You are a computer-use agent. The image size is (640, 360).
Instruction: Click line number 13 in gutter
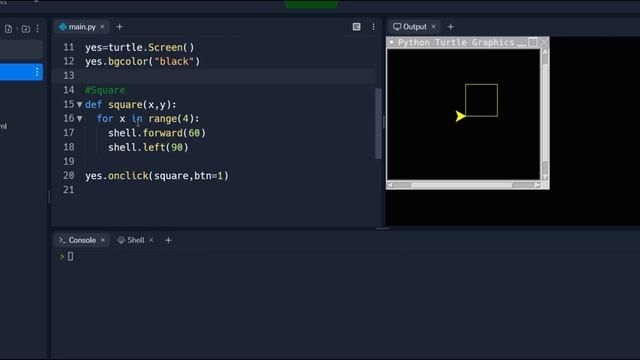pos(69,76)
